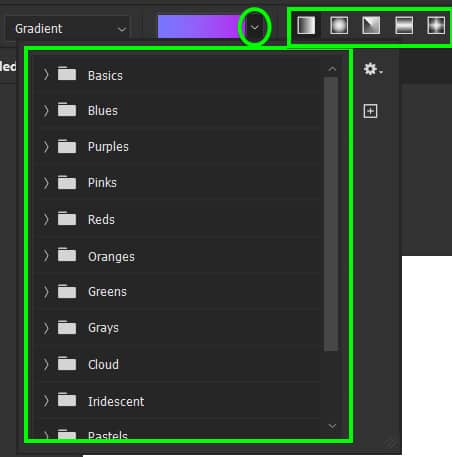Expand the Pinks gradient folder chevron
Viewport: 452px width, 457px height.
click(46, 183)
